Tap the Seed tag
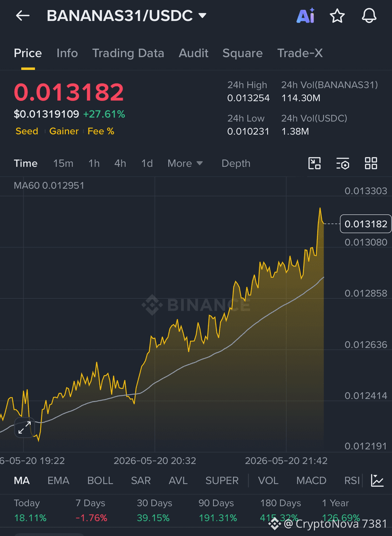Viewport: 392px width, 536px height. 26,131
